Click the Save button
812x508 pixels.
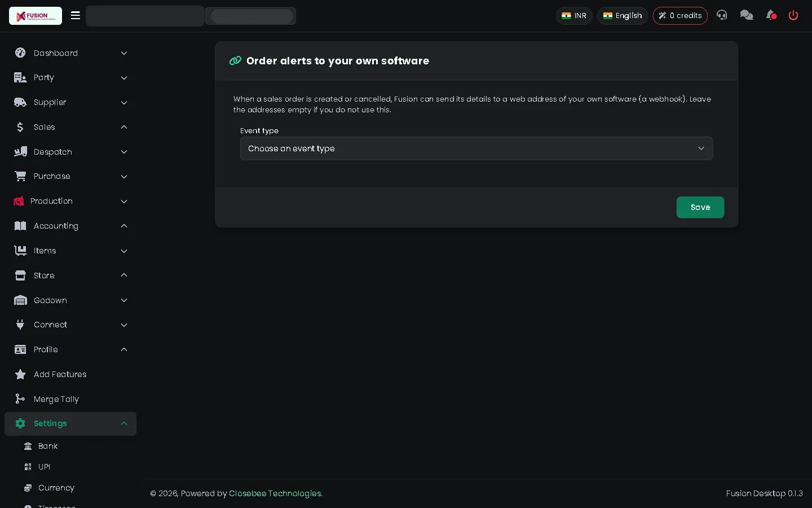[x=700, y=207]
